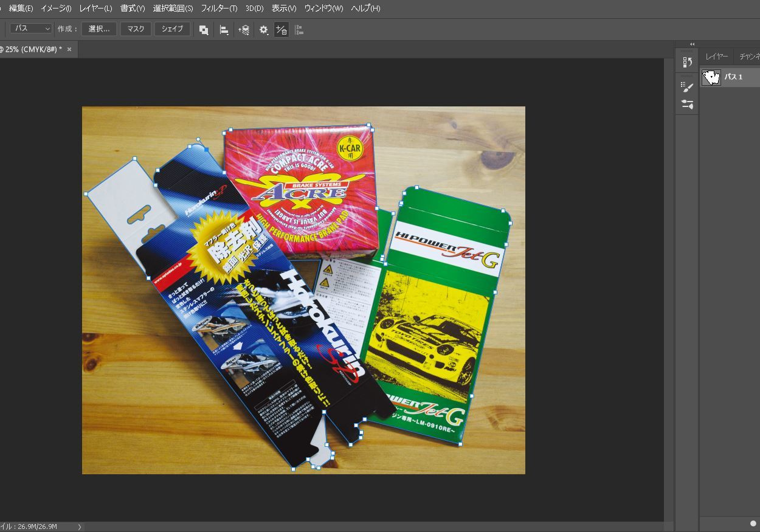Screen dimensions: 760x532
Task: Expand the collapsed panel dock arrows
Action: click(x=692, y=44)
